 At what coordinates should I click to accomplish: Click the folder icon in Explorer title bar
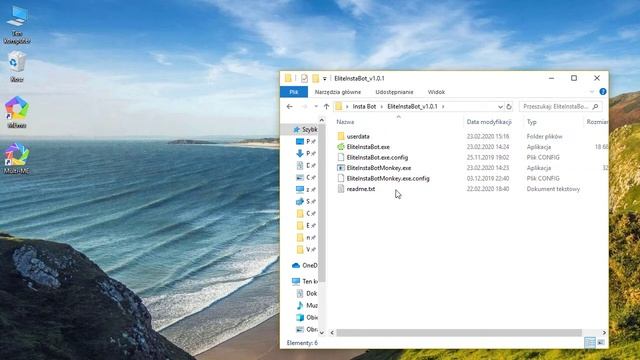pyautogui.click(x=288, y=78)
